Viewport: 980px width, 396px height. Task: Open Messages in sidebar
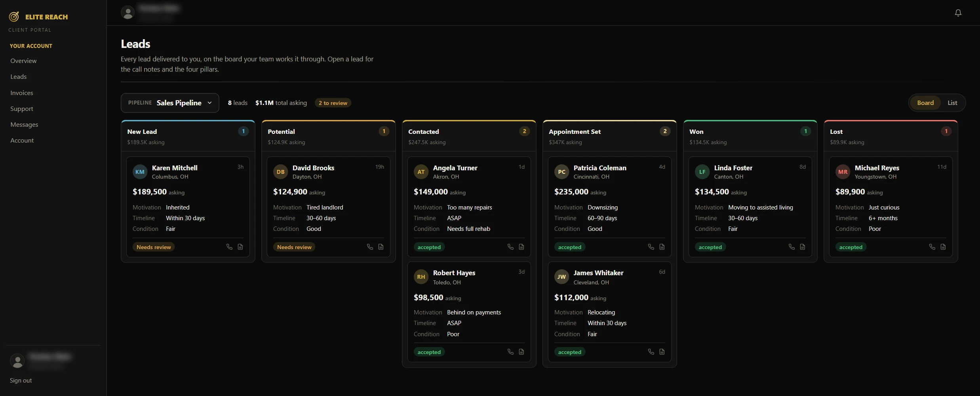click(x=24, y=124)
